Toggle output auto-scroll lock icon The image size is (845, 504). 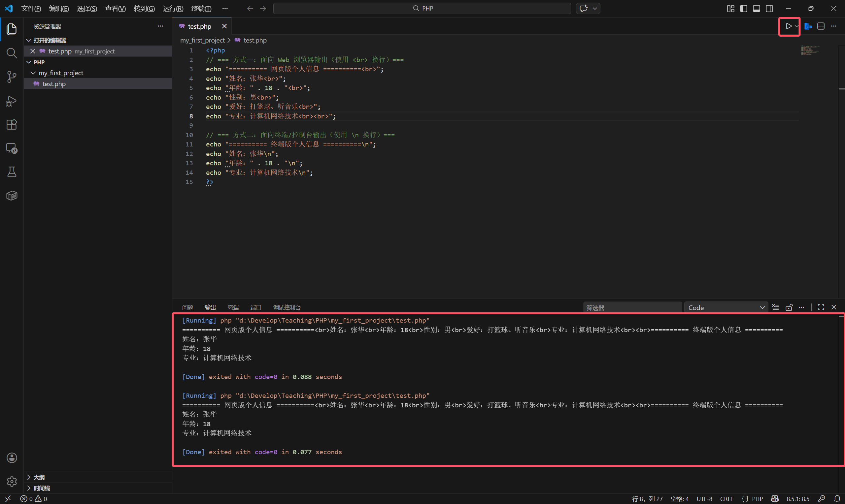(789, 307)
